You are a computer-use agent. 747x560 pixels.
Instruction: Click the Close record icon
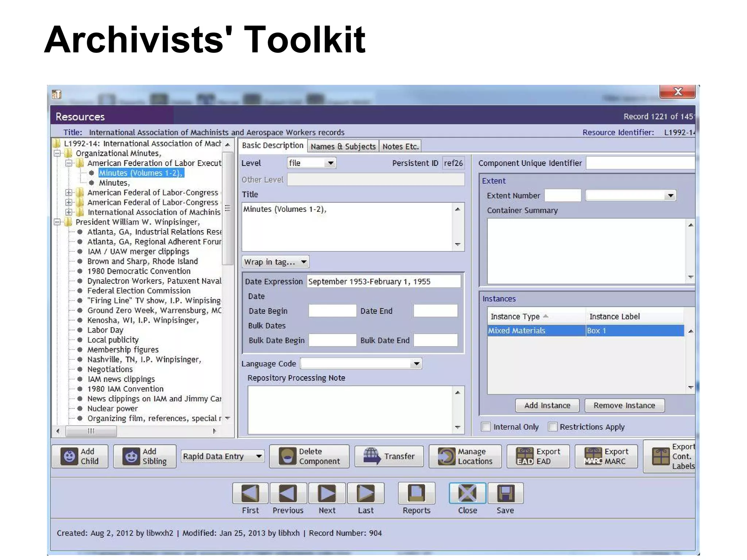467,493
